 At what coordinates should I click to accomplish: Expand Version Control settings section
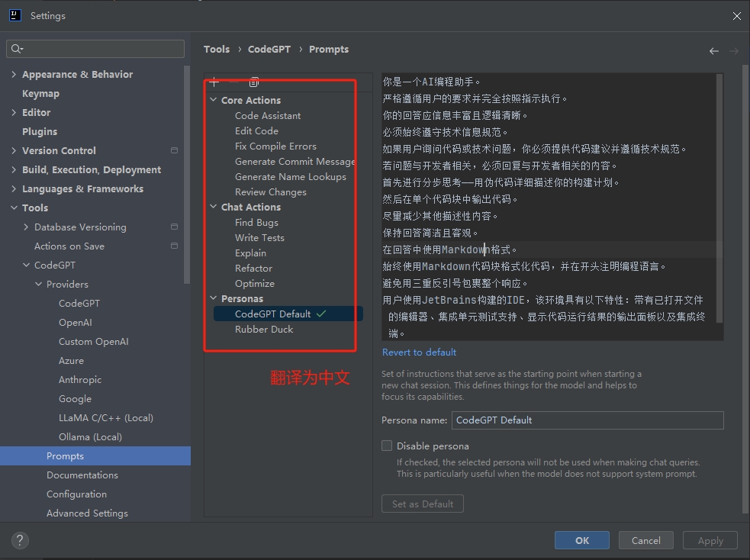point(14,150)
